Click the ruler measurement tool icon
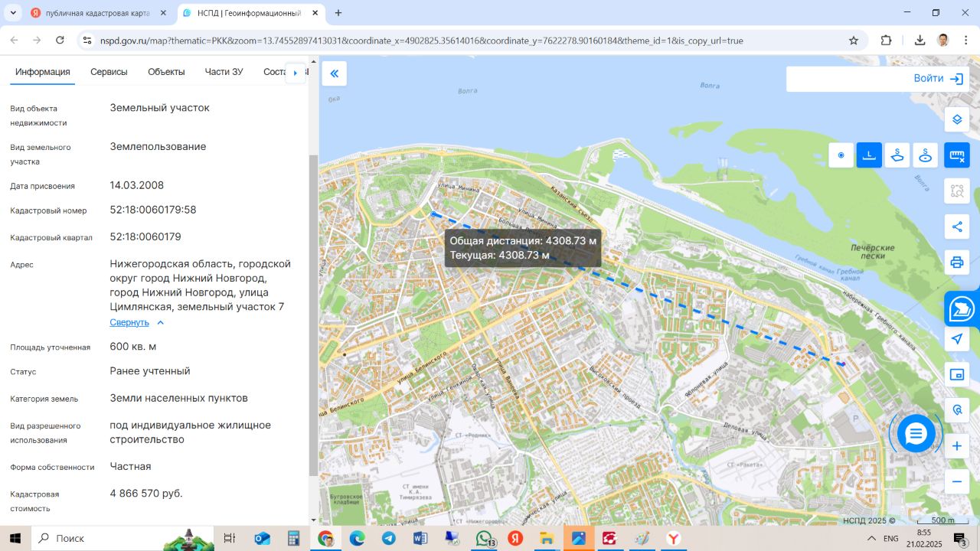This screenshot has height=551, width=980. point(956,155)
